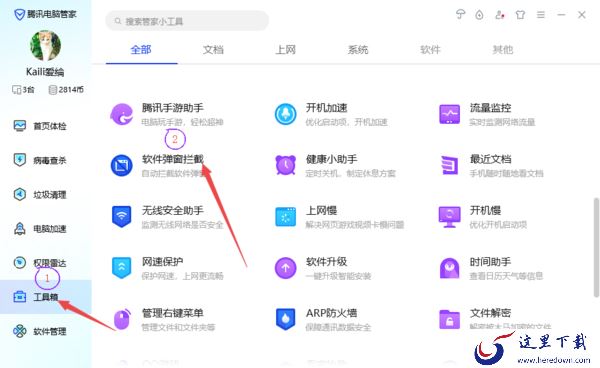Click the water drop icon in title bar
Viewport: 600px width, 368px height.
(x=479, y=15)
